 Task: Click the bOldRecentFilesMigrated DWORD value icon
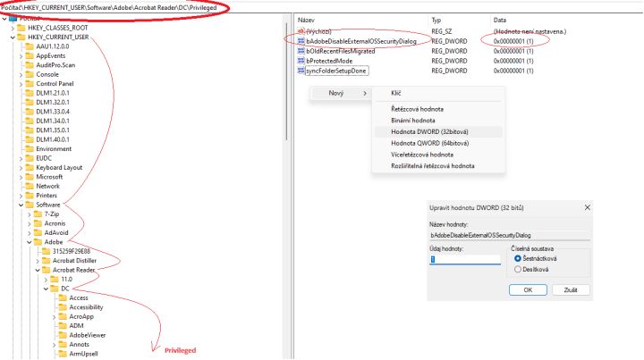click(301, 51)
